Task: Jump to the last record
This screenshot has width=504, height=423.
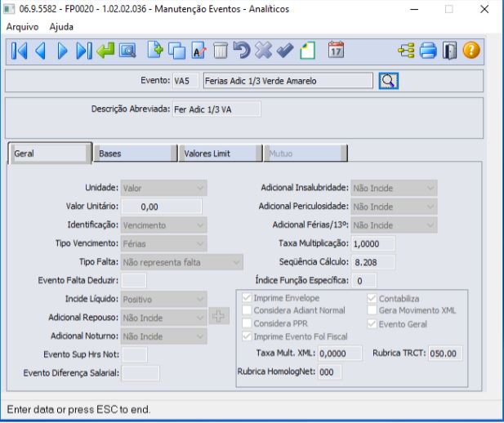Action: [84, 51]
